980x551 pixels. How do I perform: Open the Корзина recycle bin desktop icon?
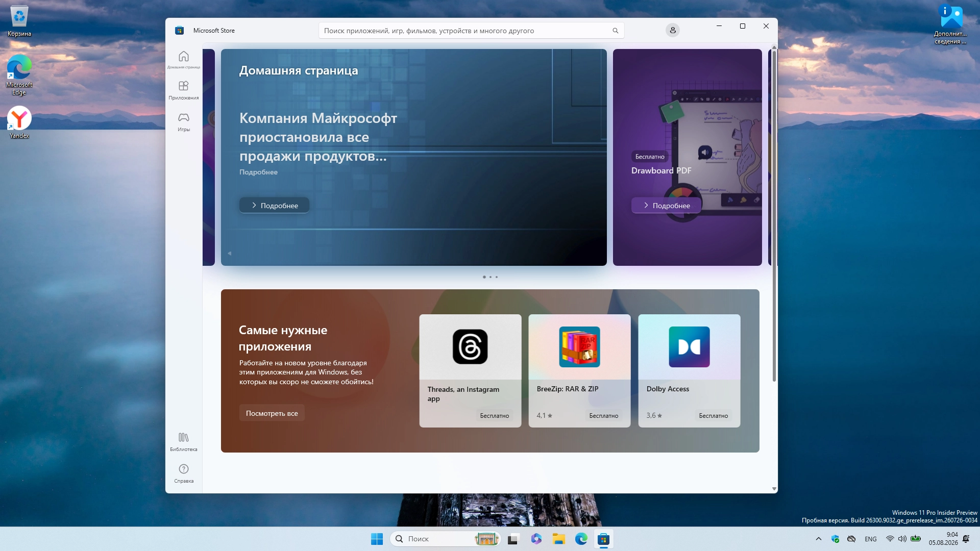click(19, 21)
